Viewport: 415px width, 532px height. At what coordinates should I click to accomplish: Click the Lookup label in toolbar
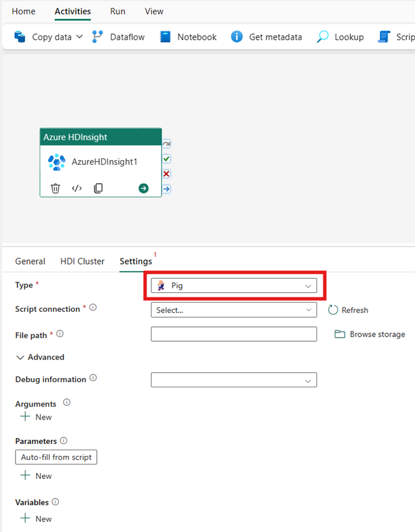pos(349,37)
